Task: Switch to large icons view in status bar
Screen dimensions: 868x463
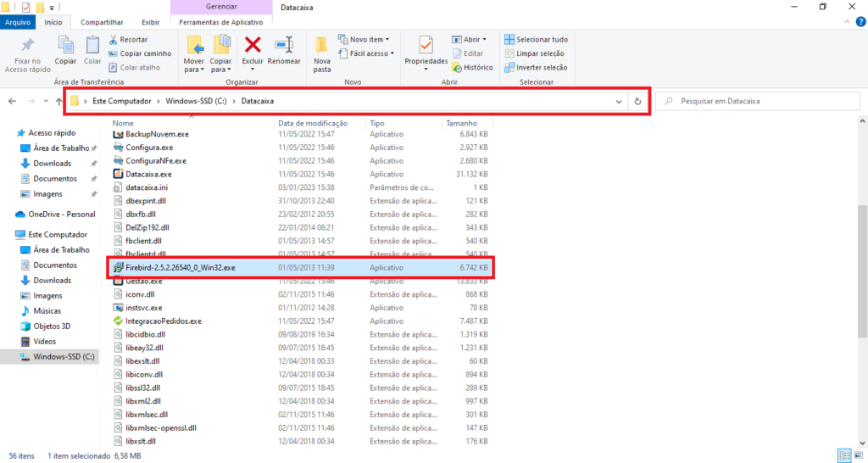Action: pyautogui.click(x=858, y=455)
